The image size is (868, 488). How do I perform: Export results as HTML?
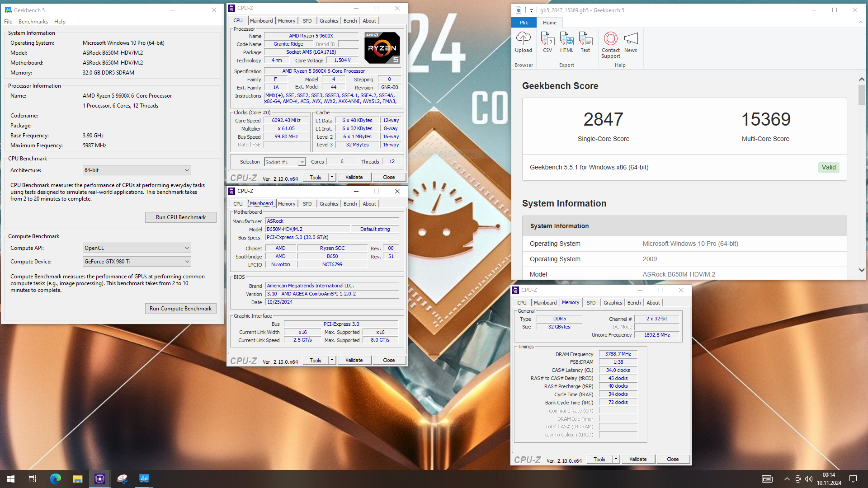566,42
